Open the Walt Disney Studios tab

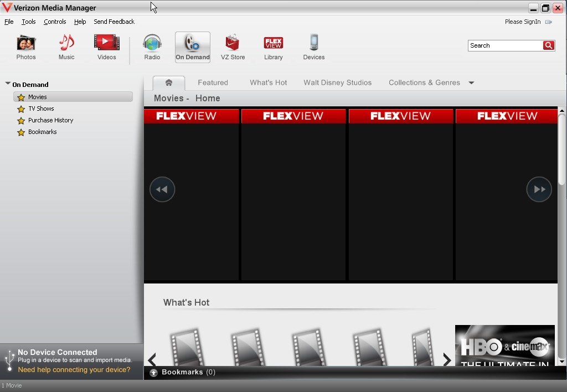click(x=337, y=82)
